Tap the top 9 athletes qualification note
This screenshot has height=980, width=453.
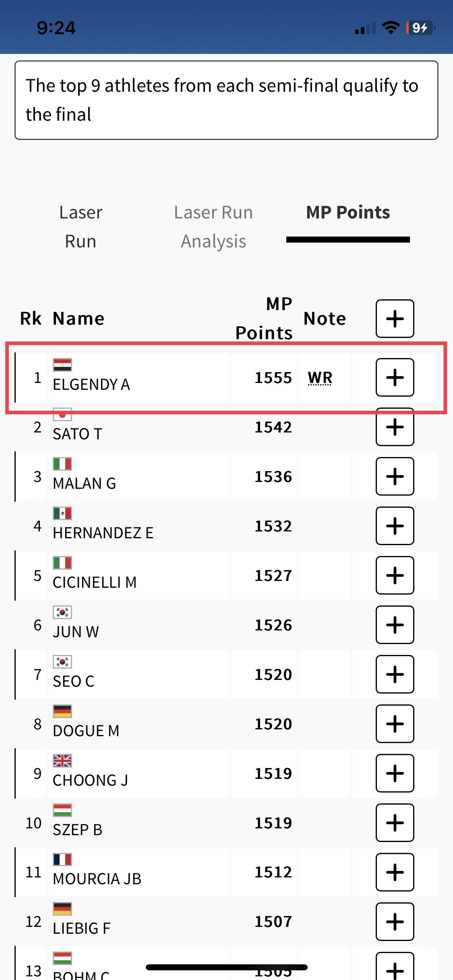[226, 100]
